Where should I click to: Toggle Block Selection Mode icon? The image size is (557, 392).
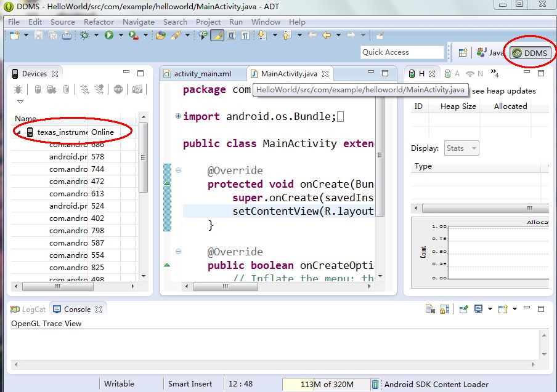click(x=231, y=35)
